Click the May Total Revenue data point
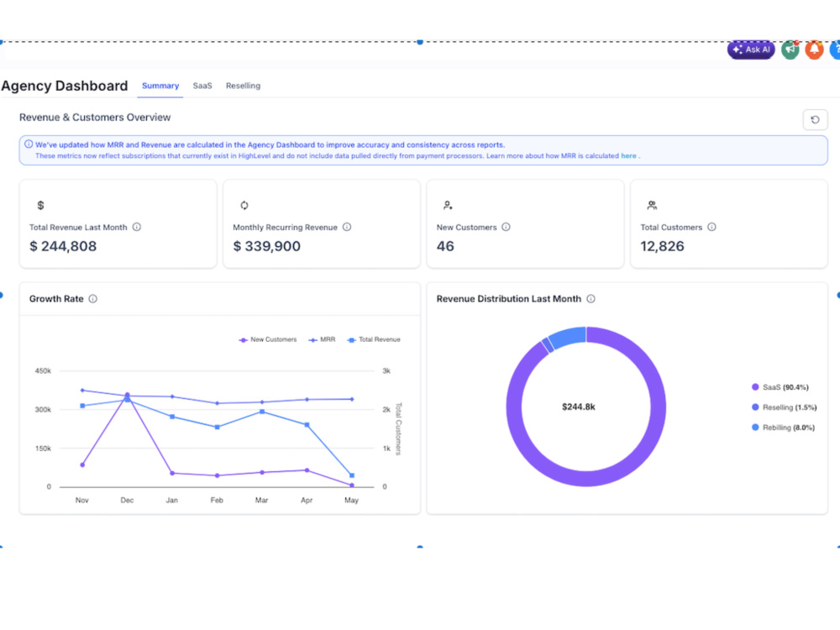Viewport: 840px width, 630px height. point(352,475)
